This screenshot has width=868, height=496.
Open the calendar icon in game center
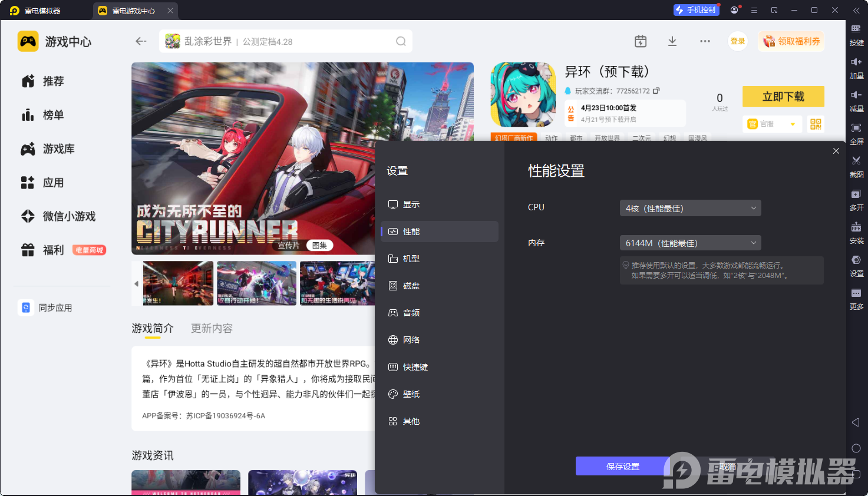(x=641, y=41)
